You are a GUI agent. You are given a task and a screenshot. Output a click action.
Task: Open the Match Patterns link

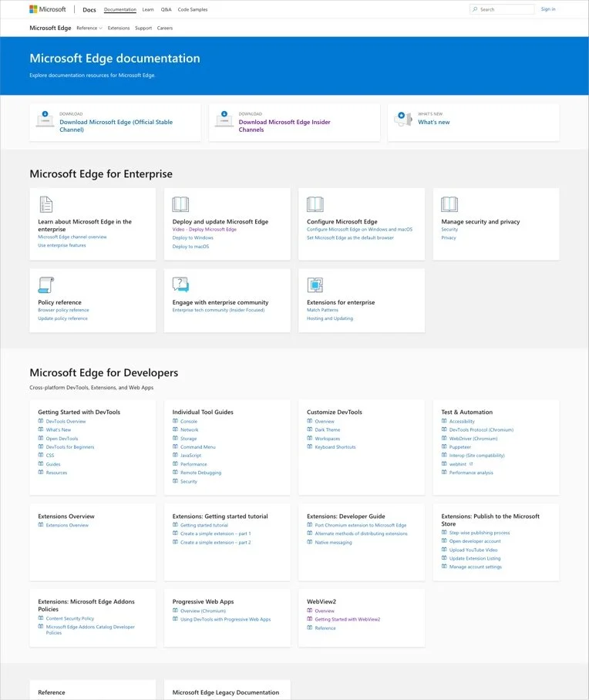[x=322, y=310]
